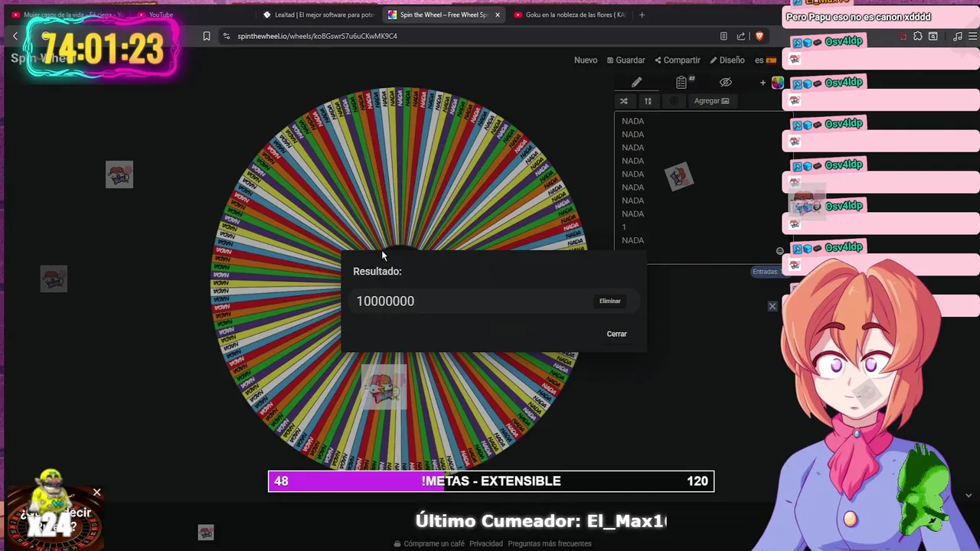This screenshot has height=551, width=980.
Task: Click the emoji smiley icon below entries
Action: (779, 251)
